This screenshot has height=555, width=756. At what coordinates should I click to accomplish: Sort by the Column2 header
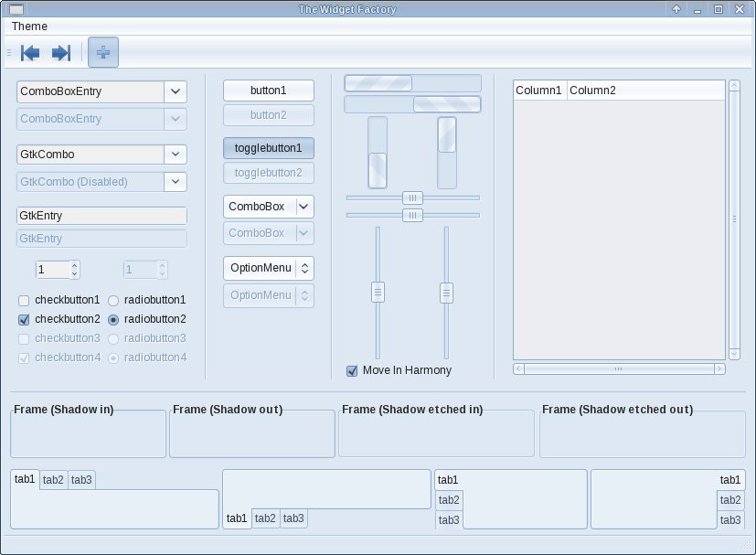646,91
